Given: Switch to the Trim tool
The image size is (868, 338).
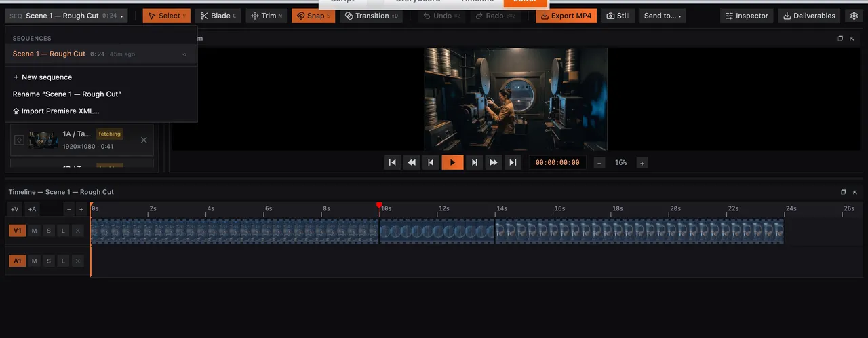Looking at the screenshot, I should click(267, 16).
